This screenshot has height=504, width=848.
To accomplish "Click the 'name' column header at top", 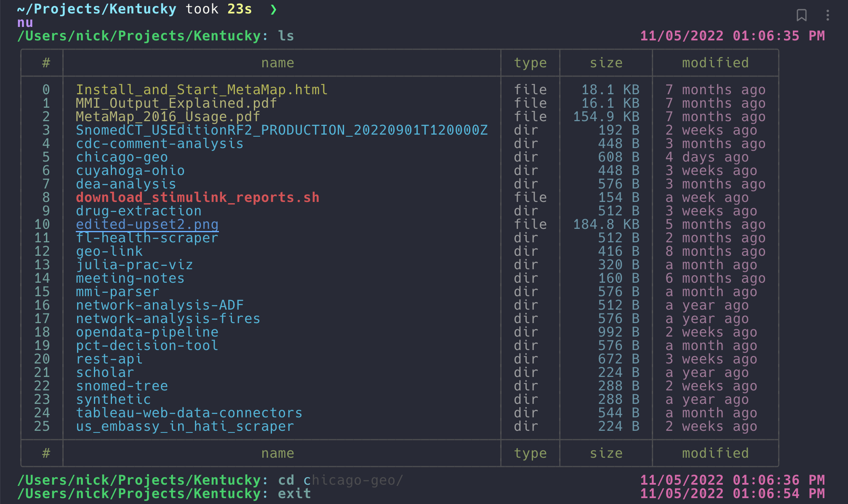I will tap(277, 63).
